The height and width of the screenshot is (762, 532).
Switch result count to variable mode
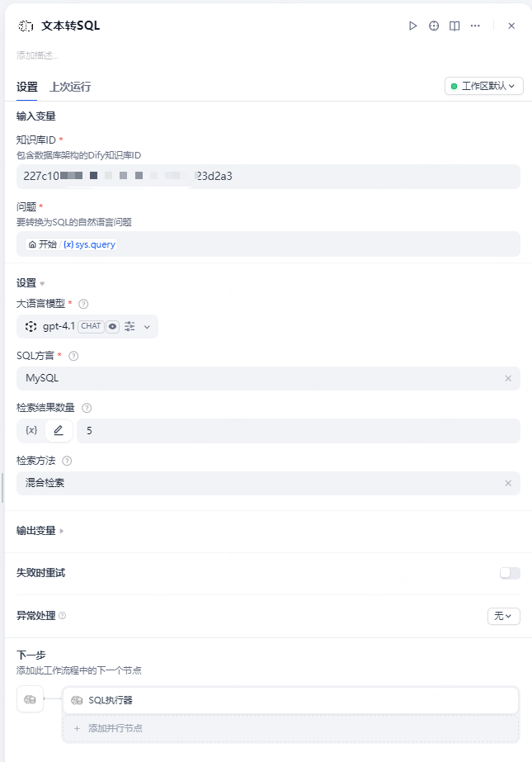coord(31,430)
